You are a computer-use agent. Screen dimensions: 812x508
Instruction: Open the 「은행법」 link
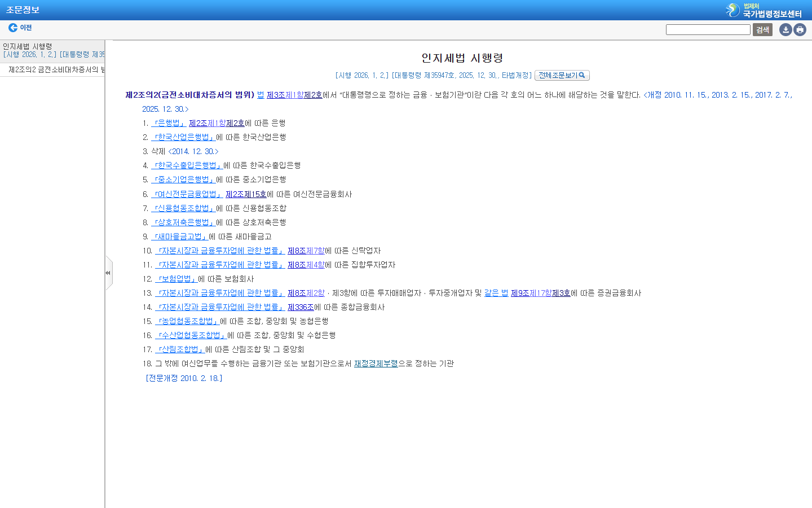[169, 123]
